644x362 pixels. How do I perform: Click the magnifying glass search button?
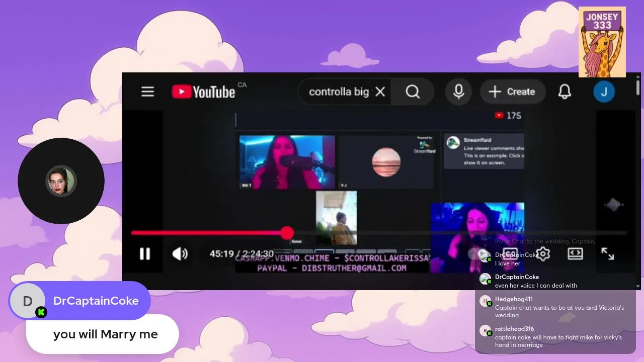pyautogui.click(x=413, y=92)
